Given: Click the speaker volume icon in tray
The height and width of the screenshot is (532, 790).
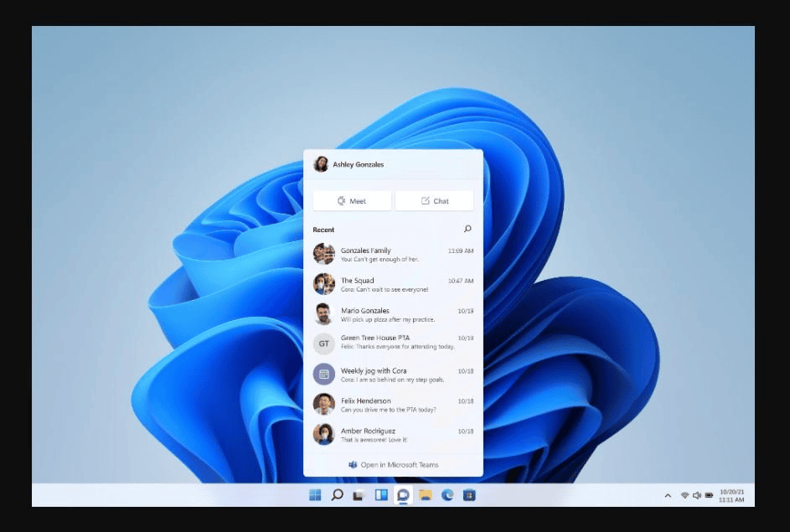Looking at the screenshot, I should [697, 496].
